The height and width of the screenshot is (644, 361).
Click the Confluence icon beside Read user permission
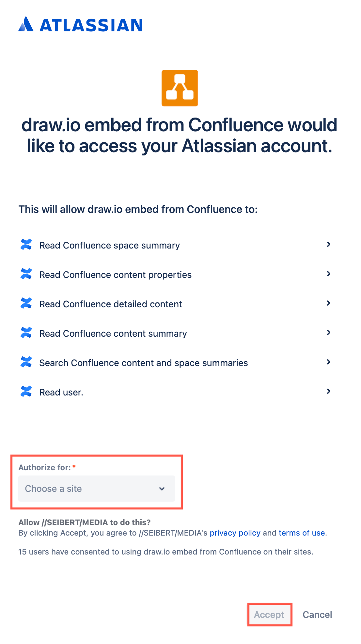coord(27,391)
